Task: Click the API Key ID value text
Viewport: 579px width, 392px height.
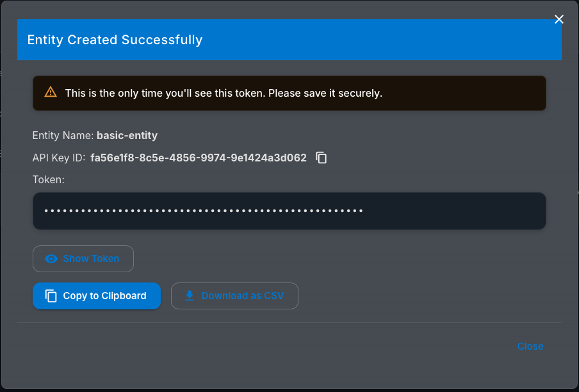Action: pyautogui.click(x=199, y=158)
